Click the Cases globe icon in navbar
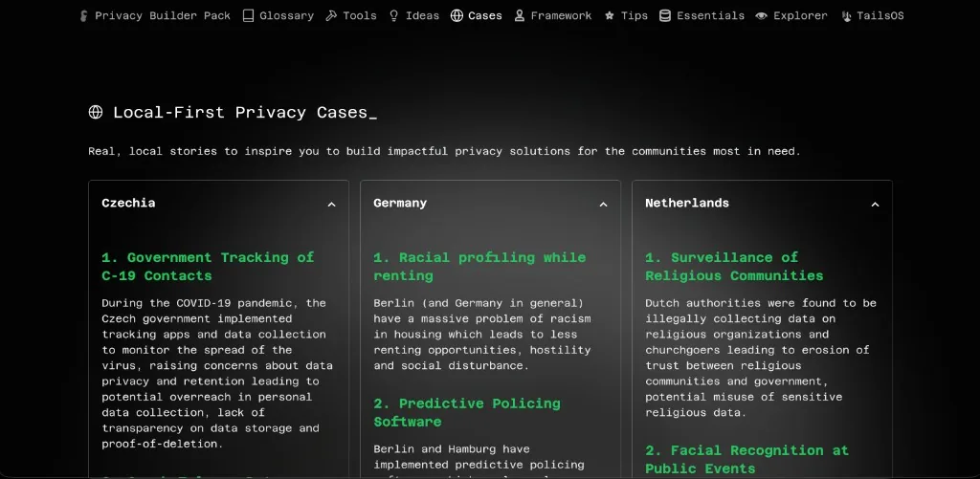980x479 pixels. click(x=457, y=16)
